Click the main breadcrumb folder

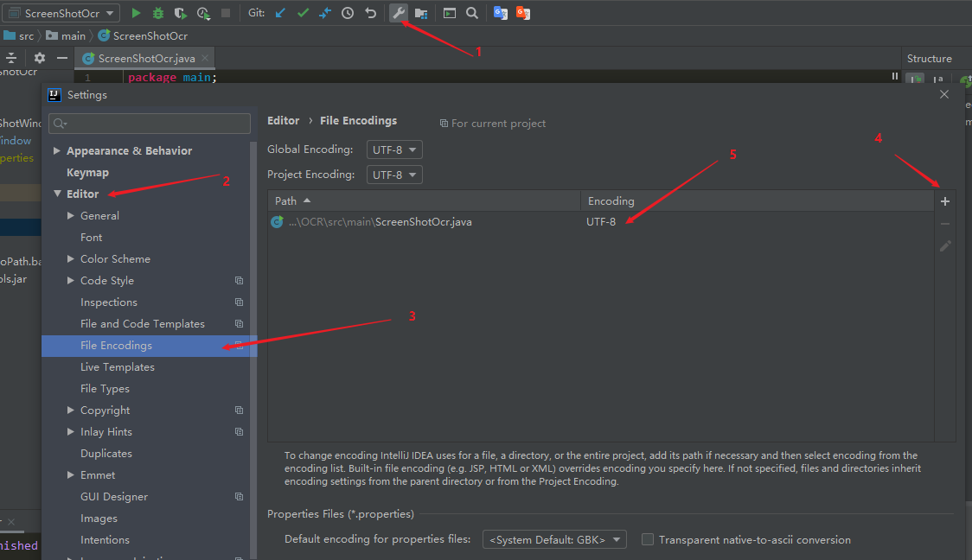point(67,36)
